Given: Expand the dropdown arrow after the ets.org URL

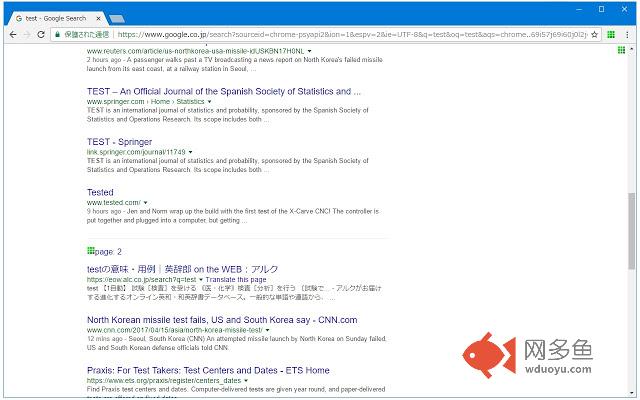Looking at the screenshot, I should (x=246, y=381).
